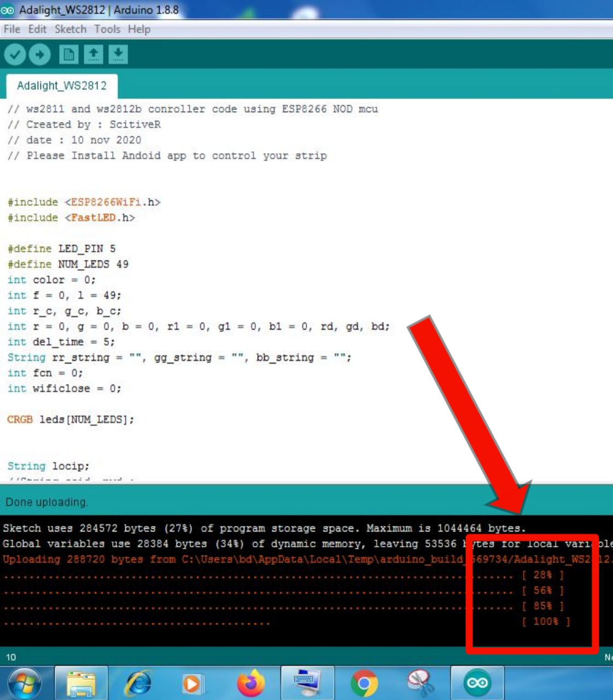Open the File menu
The height and width of the screenshot is (700, 613).
(x=11, y=29)
